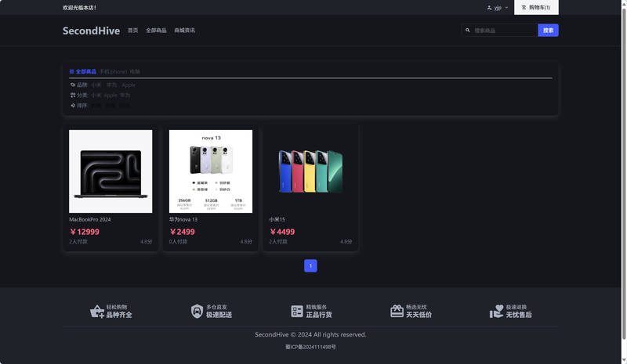Click the sort icon beside 排序
This screenshot has height=364, width=627.
pyautogui.click(x=73, y=106)
